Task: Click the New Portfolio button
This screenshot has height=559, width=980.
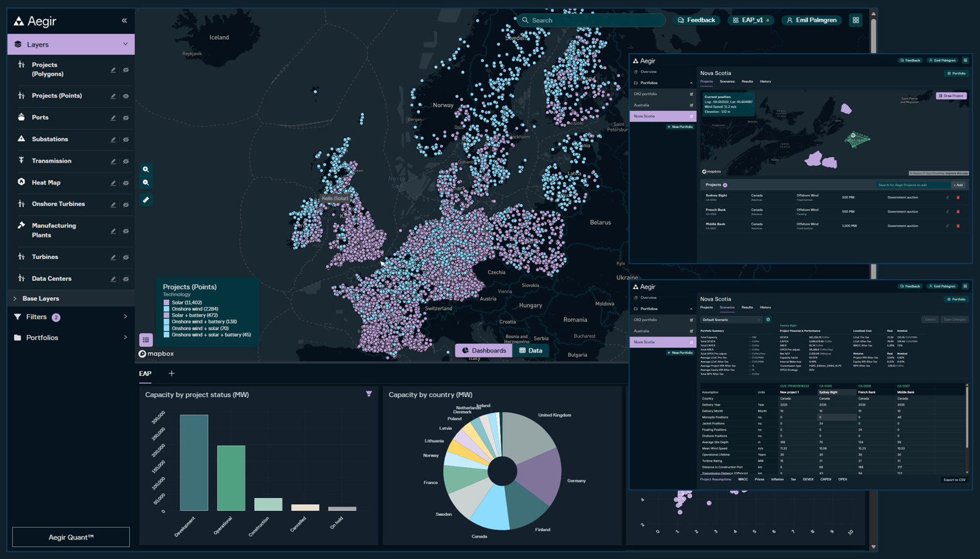Action: (x=680, y=126)
